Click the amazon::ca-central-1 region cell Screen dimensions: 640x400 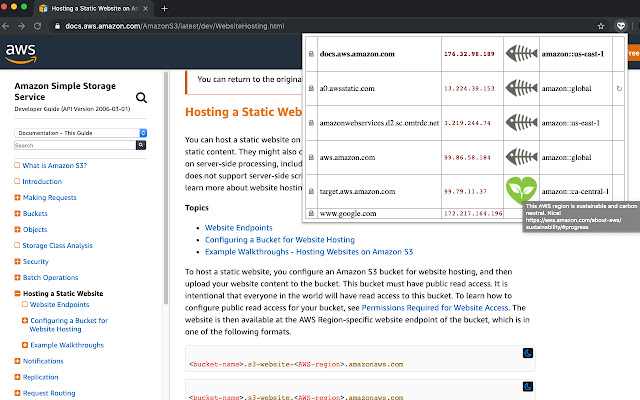(575, 191)
